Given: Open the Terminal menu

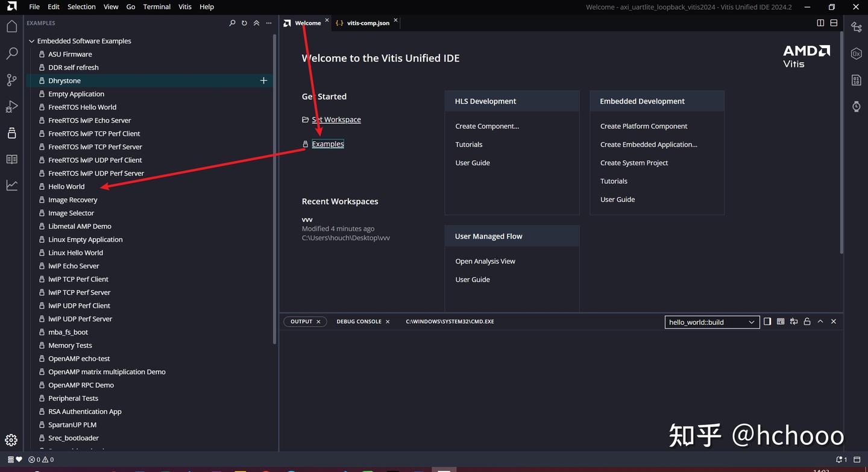Looking at the screenshot, I should [x=157, y=7].
